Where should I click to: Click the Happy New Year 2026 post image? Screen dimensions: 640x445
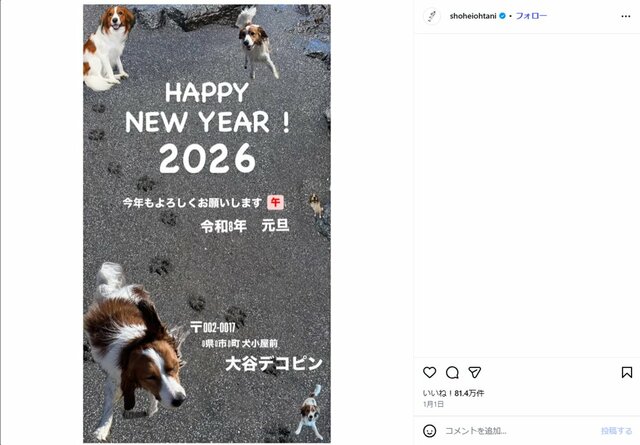[207, 223]
